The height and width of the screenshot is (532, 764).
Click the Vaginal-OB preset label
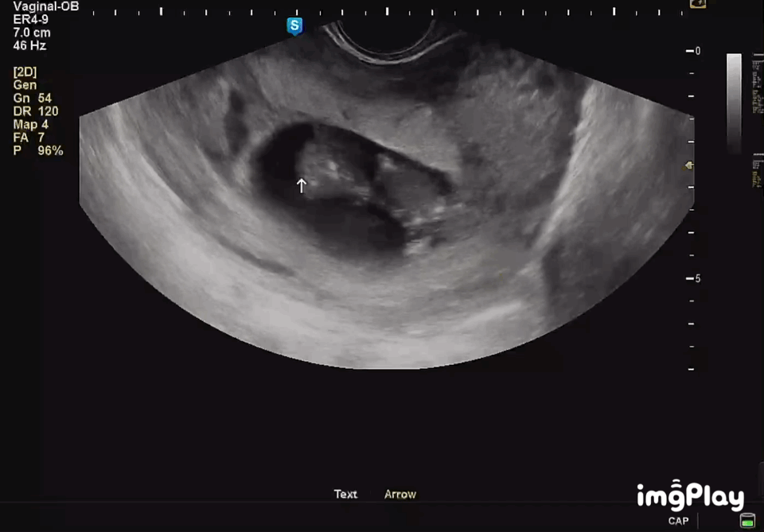pyautogui.click(x=46, y=6)
